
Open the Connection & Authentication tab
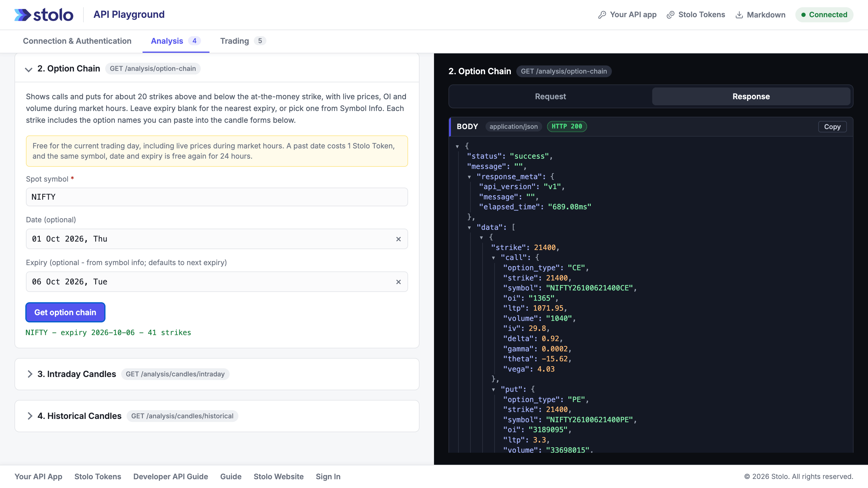(x=77, y=41)
